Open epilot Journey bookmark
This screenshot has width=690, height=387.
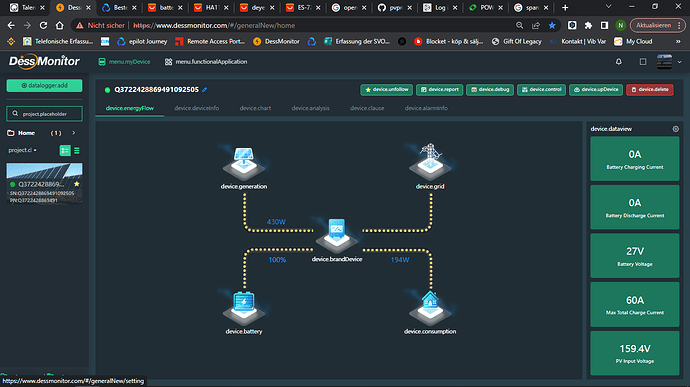coord(142,41)
